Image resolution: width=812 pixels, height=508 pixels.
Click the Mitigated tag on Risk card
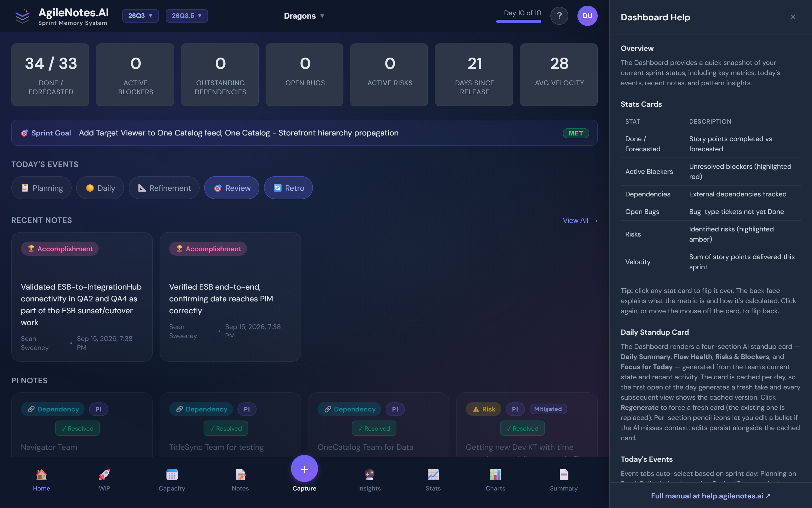(x=548, y=409)
